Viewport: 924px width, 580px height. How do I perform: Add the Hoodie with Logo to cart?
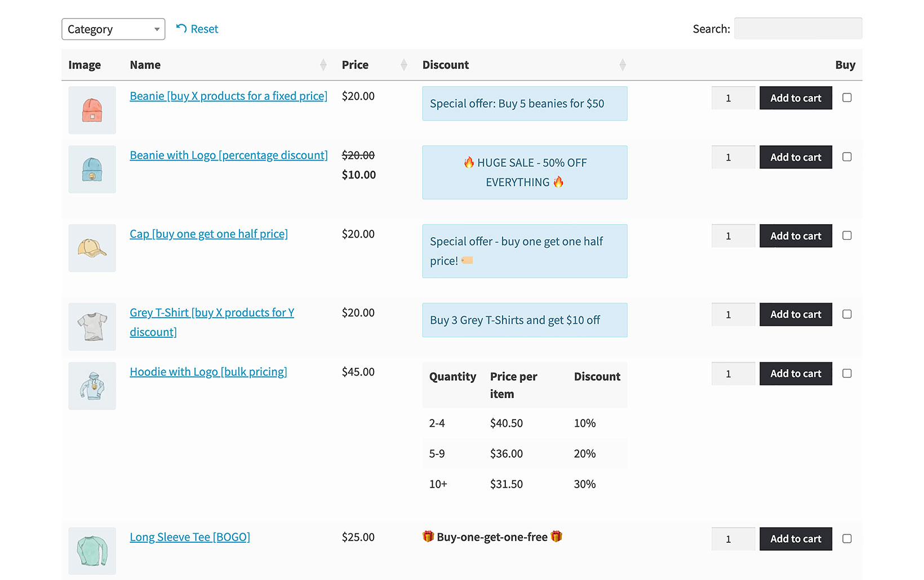point(796,373)
